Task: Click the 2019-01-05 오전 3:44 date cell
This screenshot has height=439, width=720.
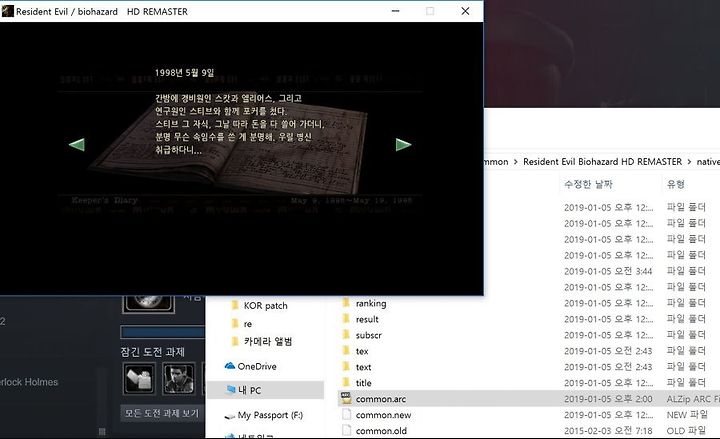Action: pos(608,271)
